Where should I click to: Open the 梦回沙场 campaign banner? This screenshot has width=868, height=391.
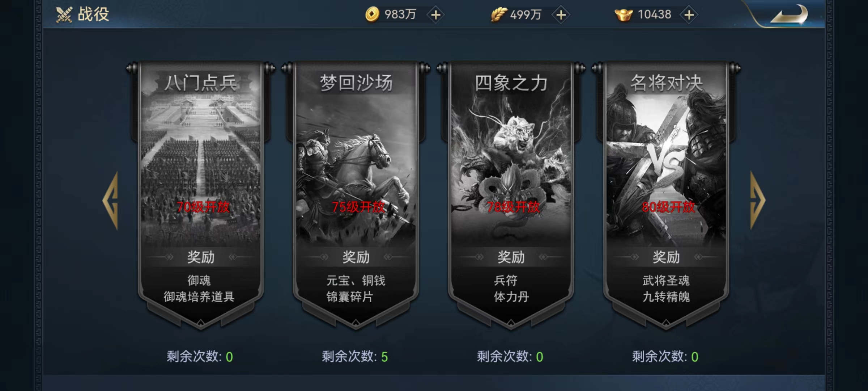pos(356,195)
